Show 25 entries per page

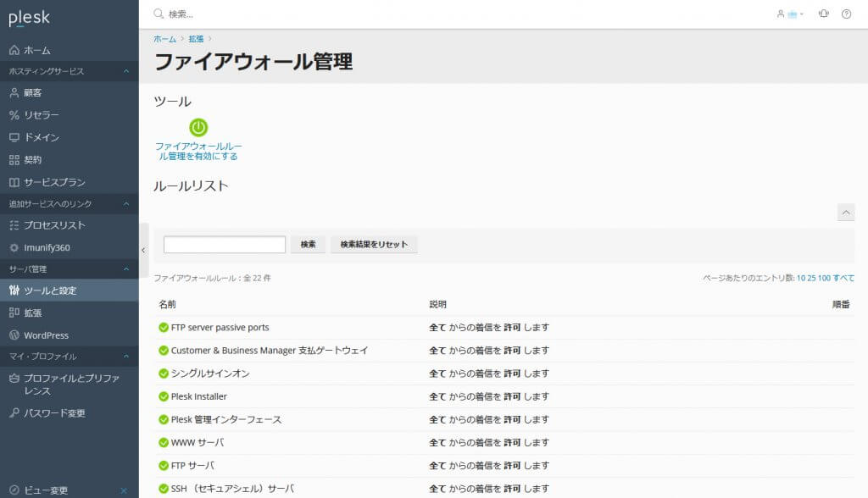click(811, 279)
